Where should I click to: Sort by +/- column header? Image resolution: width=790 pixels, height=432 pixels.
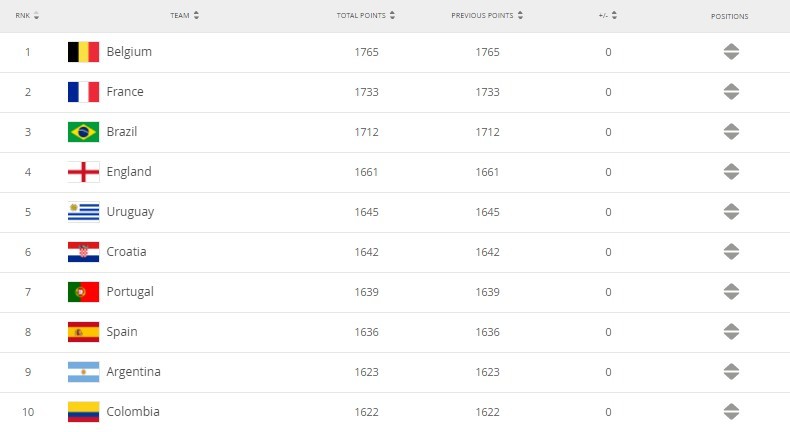click(x=607, y=16)
